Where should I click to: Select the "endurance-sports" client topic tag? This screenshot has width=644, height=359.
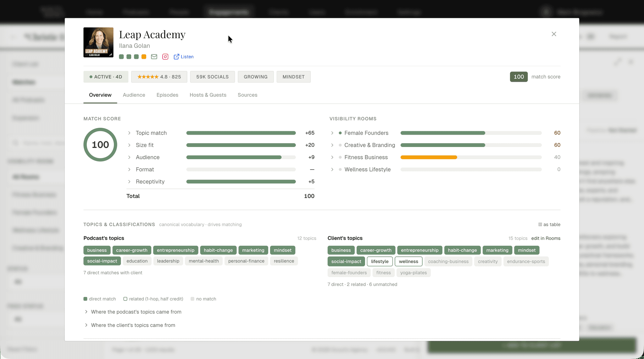526,261
